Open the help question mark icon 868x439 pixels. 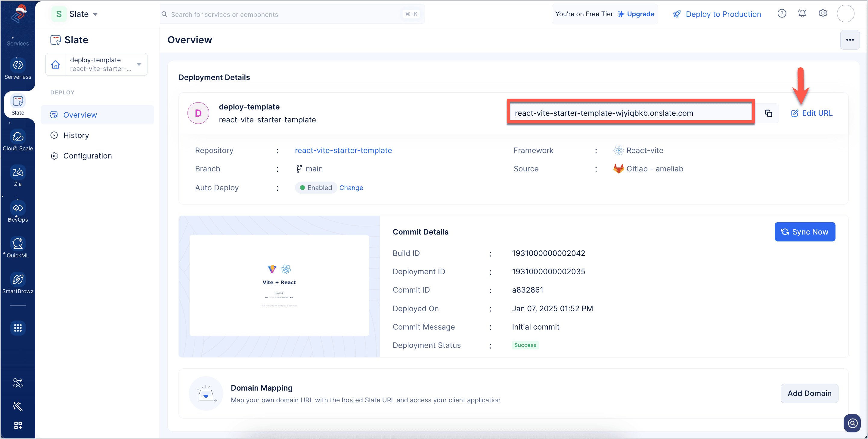pyautogui.click(x=782, y=14)
